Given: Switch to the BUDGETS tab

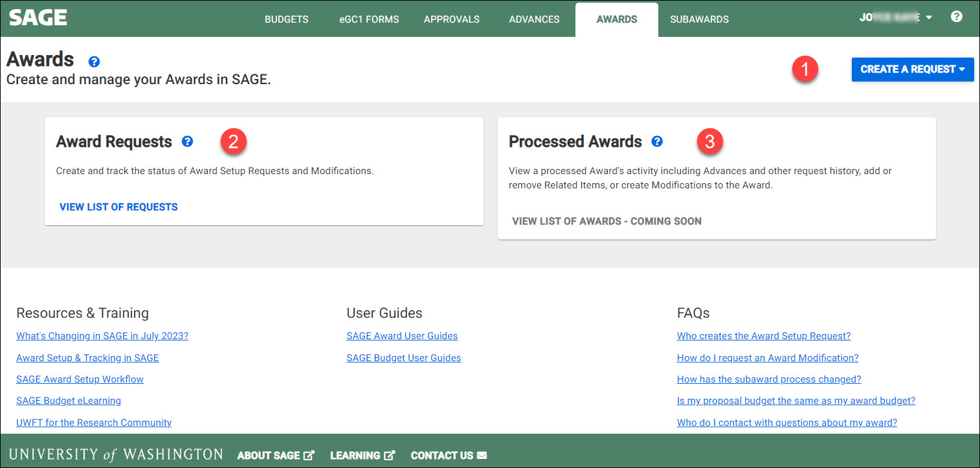Looking at the screenshot, I should (286, 19).
